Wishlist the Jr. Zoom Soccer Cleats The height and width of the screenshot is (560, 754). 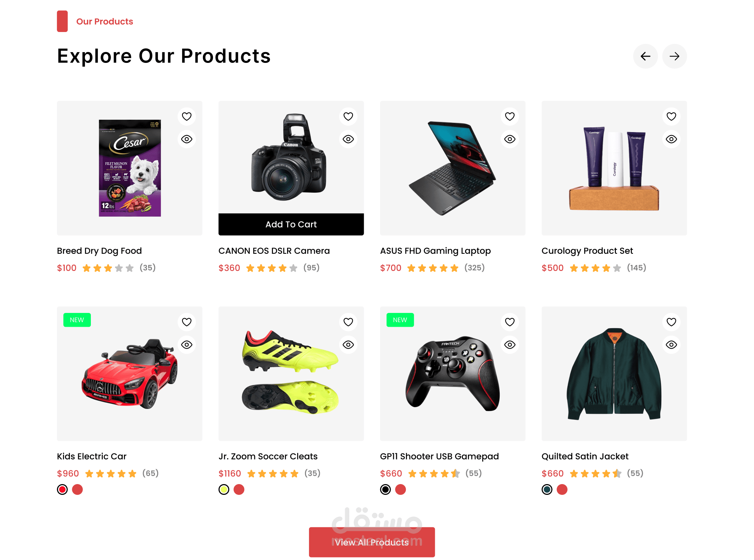coord(348,322)
